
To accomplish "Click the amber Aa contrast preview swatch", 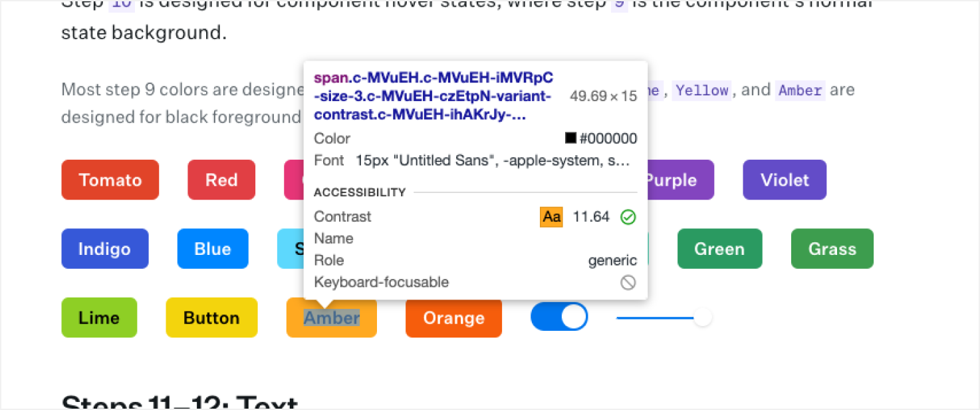I will [551, 217].
